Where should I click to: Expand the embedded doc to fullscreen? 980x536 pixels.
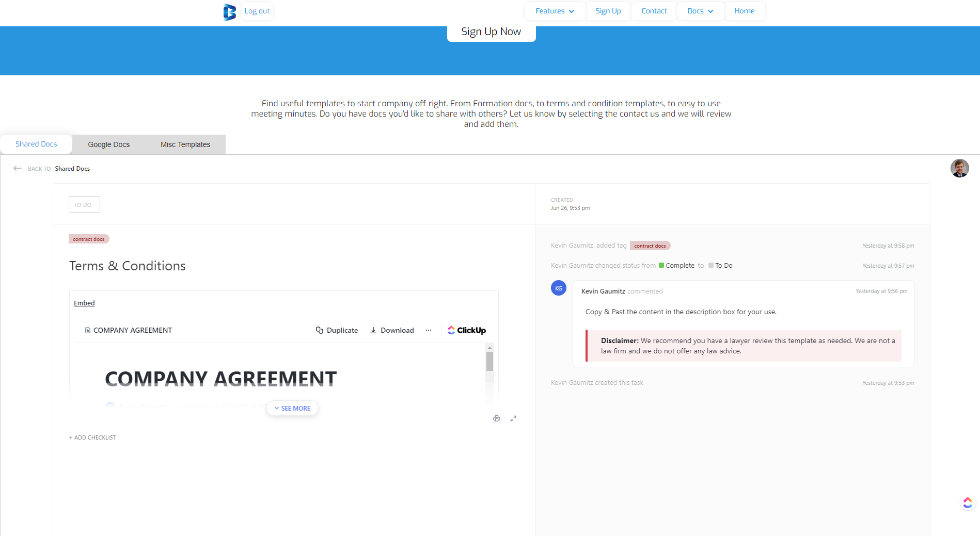point(513,418)
